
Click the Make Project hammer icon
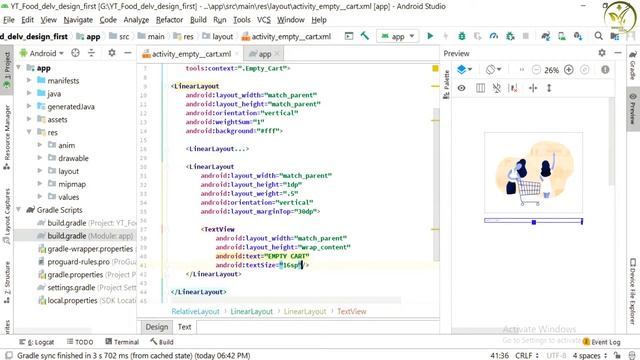point(364,36)
